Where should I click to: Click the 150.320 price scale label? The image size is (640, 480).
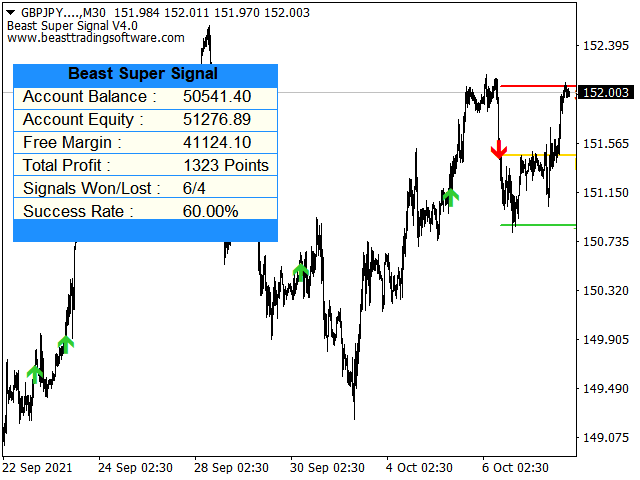606,290
